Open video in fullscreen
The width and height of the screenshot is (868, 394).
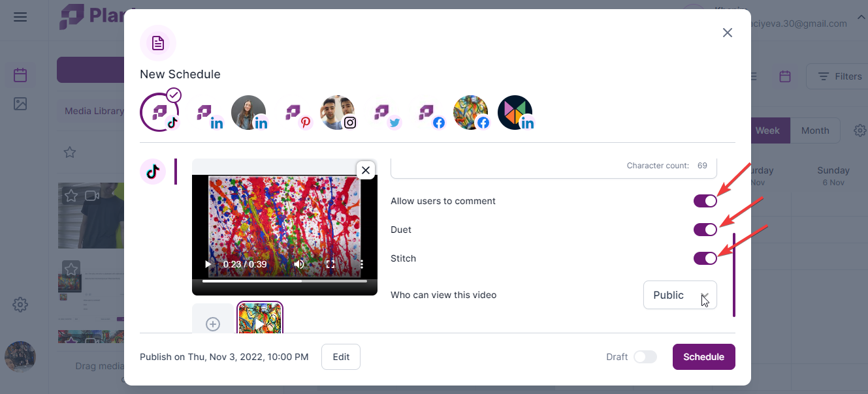point(330,264)
